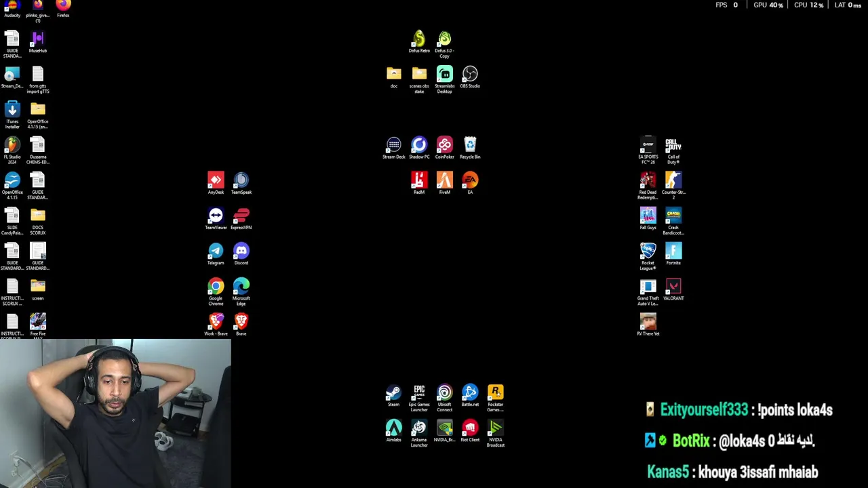Click the 'GPU 40 %' overlay stat
This screenshot has width=868, height=488.
768,5
